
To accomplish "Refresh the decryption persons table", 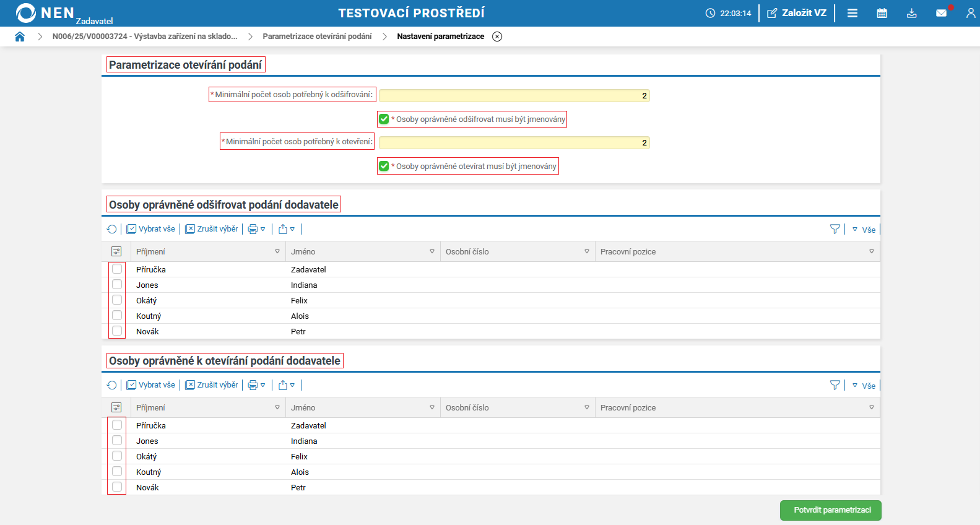I will click(x=111, y=229).
